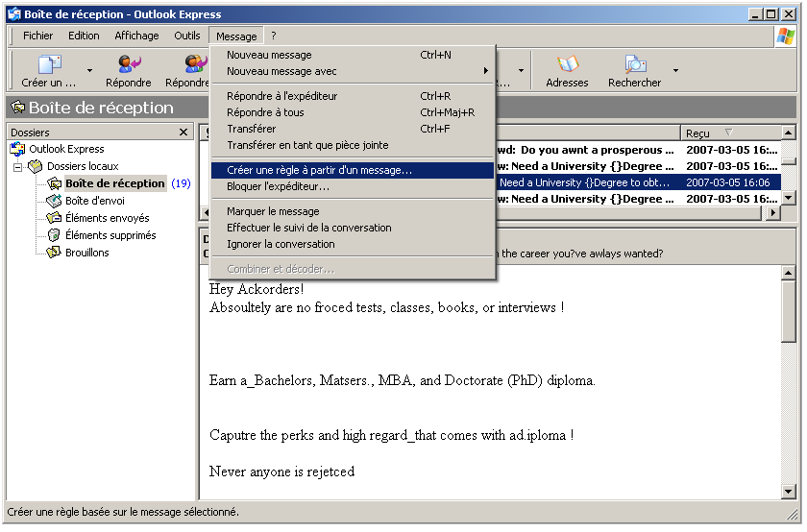
Task: Click the Rechercher toolbar icon
Action: [x=635, y=64]
